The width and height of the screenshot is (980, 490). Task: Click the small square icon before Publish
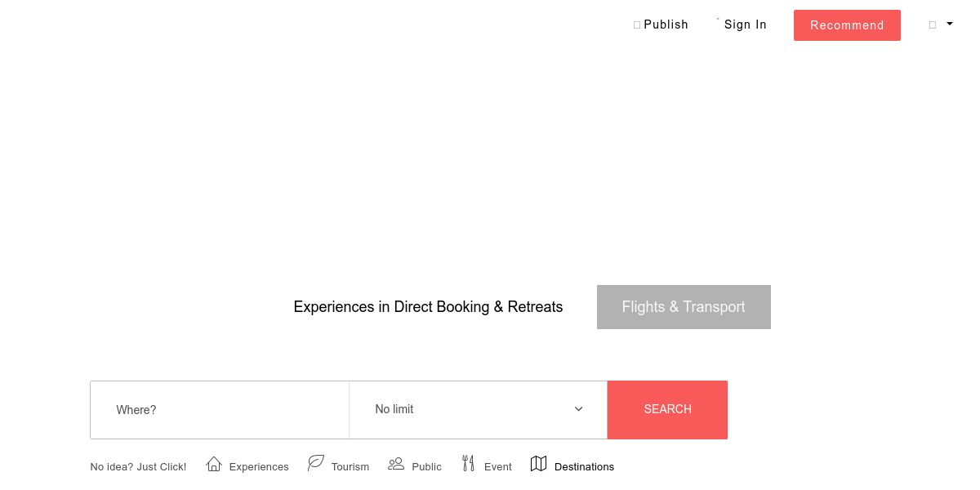[637, 25]
